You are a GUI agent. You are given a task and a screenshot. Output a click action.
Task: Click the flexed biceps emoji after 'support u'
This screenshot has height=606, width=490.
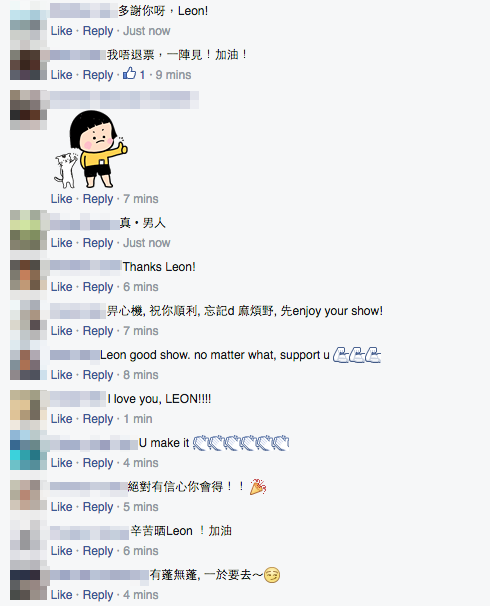(357, 355)
